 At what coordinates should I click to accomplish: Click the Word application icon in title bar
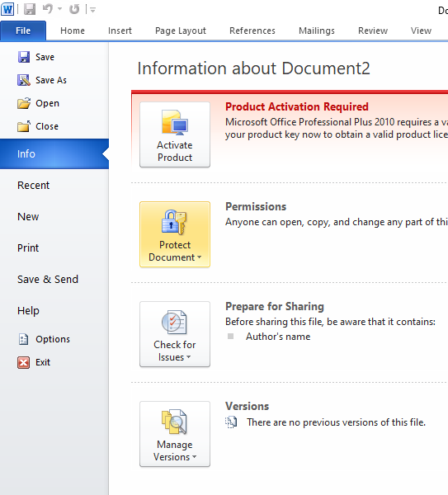tap(7, 9)
